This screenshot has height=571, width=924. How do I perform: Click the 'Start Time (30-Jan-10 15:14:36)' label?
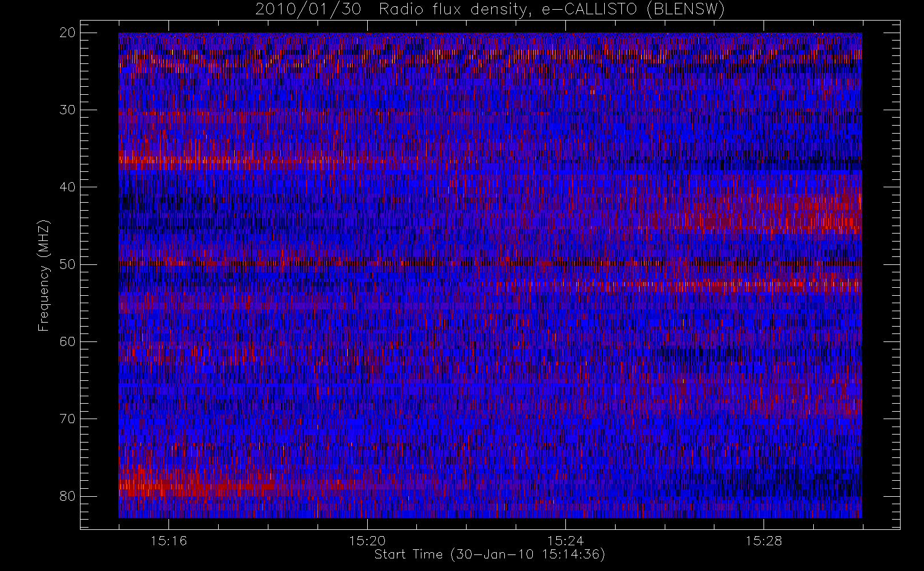pyautogui.click(x=489, y=554)
